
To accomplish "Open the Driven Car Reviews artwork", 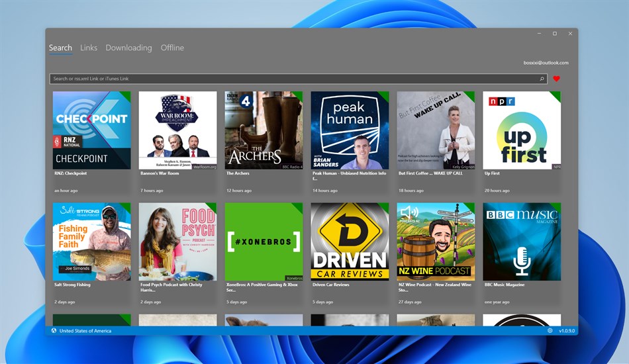I will 350,242.
